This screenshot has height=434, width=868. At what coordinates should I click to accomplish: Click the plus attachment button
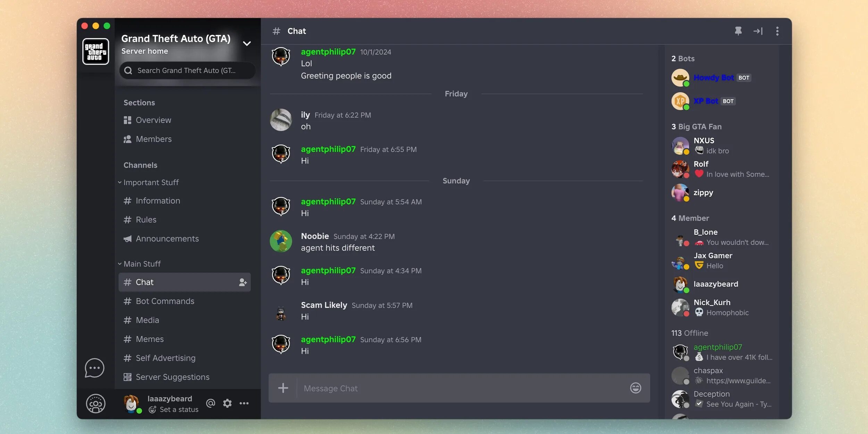point(283,388)
